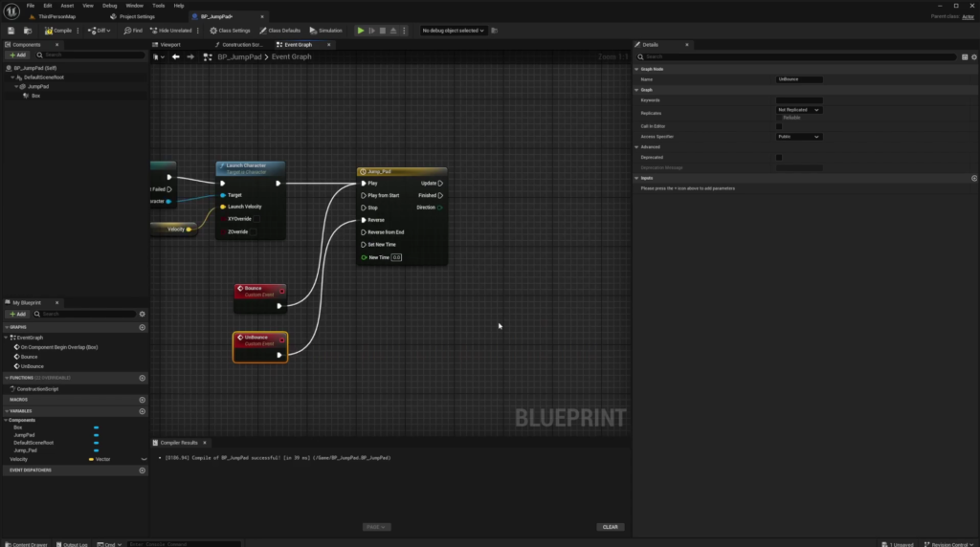
Task: Collapse the Inputs section in Details
Action: point(636,178)
